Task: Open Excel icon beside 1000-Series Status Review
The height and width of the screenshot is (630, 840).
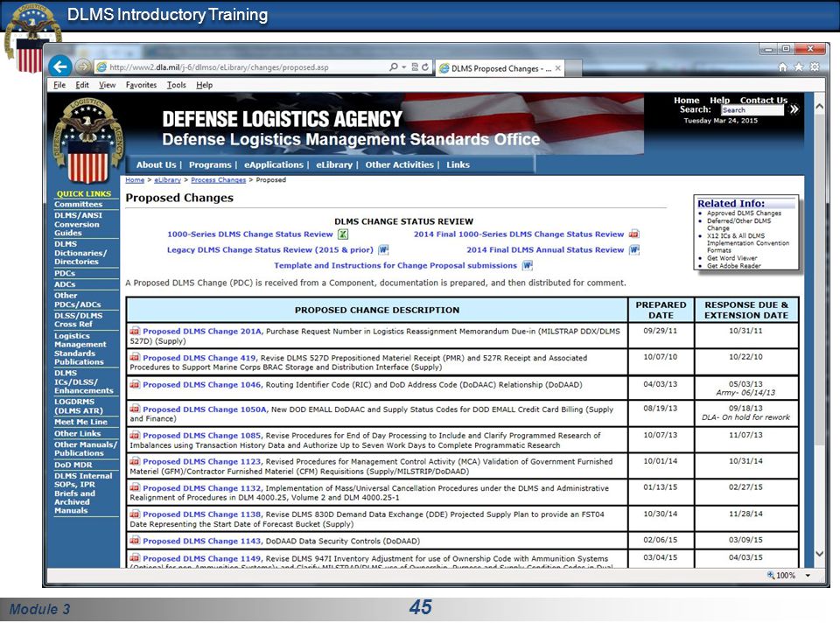Action: [343, 234]
